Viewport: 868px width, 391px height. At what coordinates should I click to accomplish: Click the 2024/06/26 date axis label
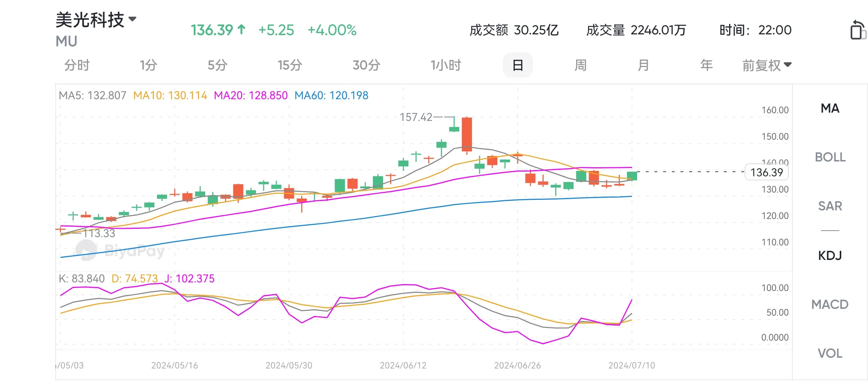coord(518,365)
